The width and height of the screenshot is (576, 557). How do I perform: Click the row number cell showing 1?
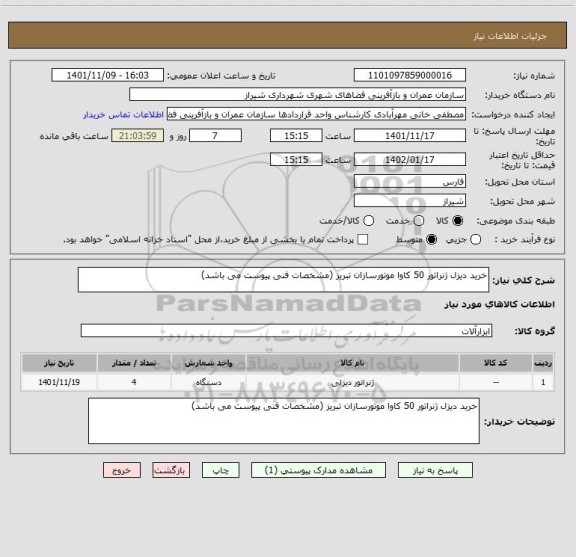click(543, 382)
